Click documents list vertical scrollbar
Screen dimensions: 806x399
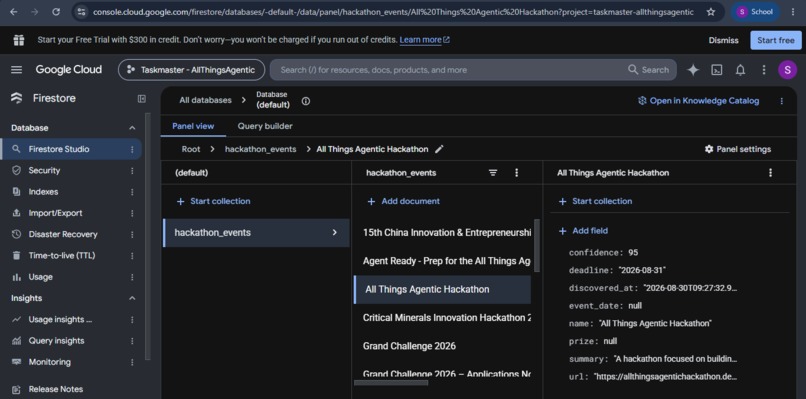(x=537, y=245)
